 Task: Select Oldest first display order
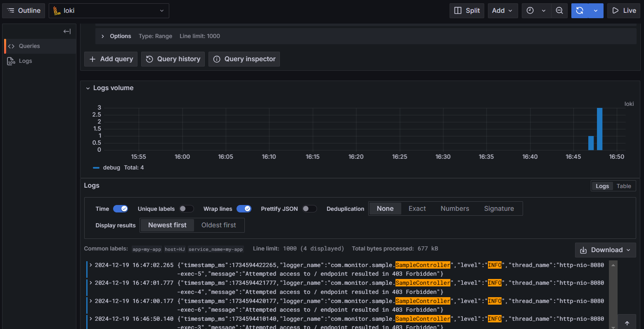point(219,225)
